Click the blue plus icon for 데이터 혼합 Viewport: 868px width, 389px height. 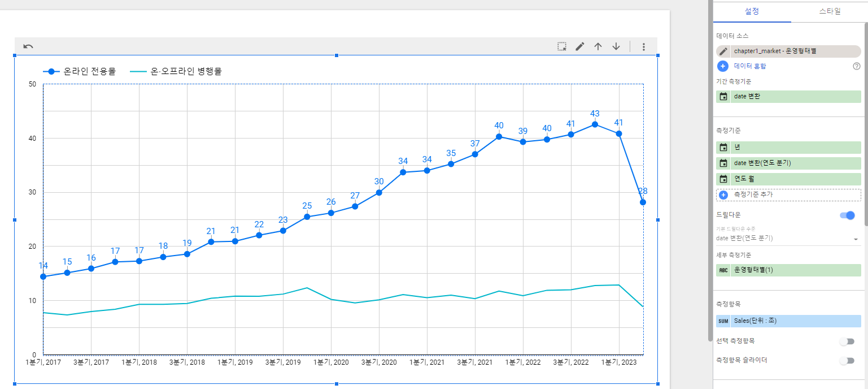pos(723,66)
